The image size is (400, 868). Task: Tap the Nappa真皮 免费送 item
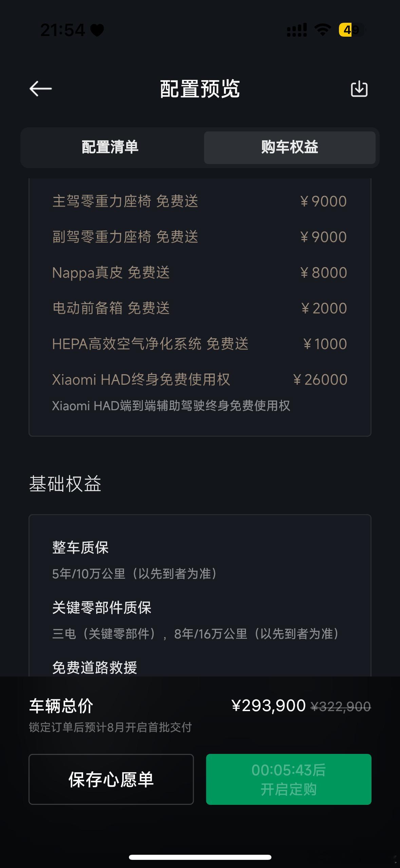200,273
